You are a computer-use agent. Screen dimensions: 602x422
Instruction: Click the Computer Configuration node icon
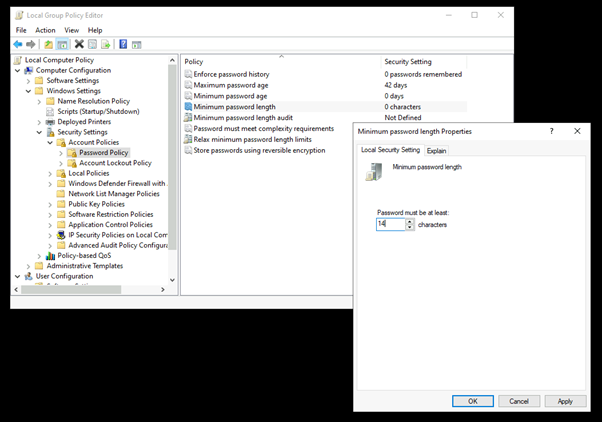pos(29,71)
